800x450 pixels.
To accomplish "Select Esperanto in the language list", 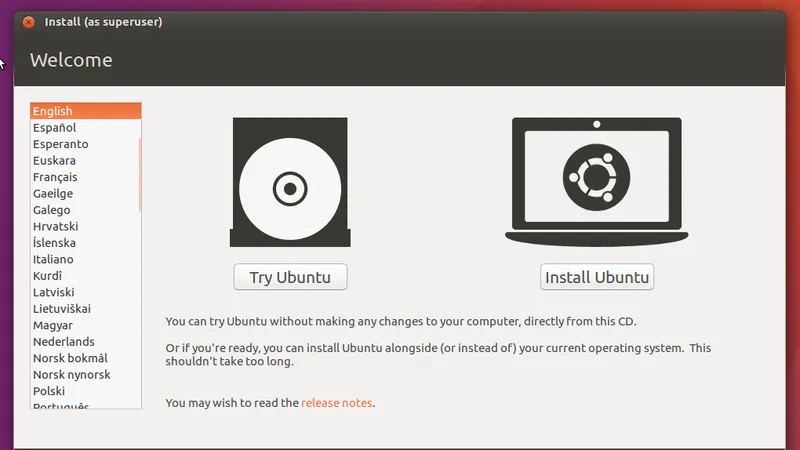I will point(86,144).
